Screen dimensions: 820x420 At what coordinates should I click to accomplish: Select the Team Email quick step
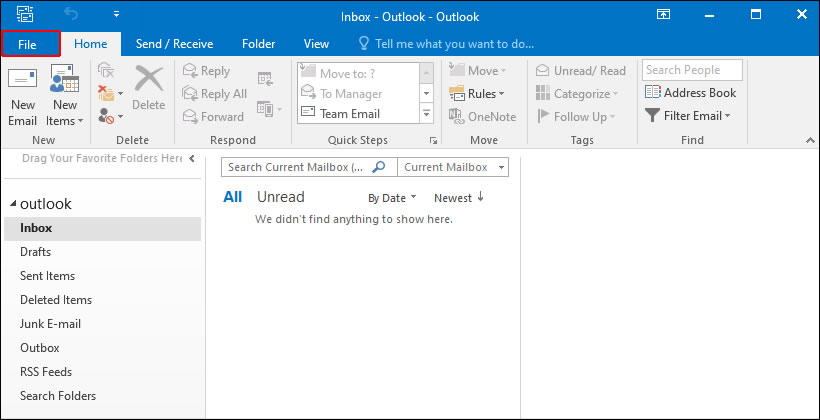pos(350,114)
